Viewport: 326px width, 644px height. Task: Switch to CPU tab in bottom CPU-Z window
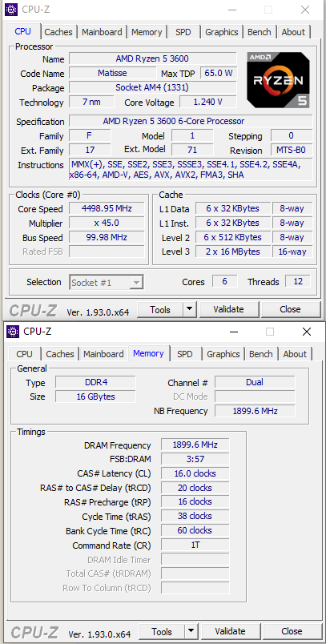25,354
